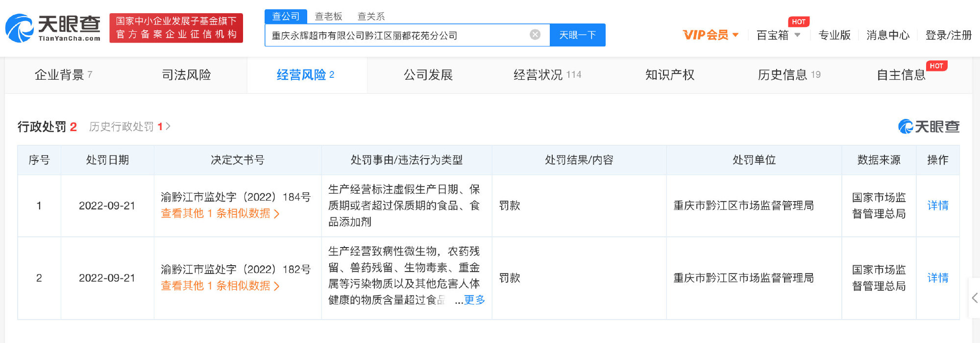Screen dimensions: 980x343
Task: Select the 公司发展 tab
Action: pyautogui.click(x=428, y=75)
